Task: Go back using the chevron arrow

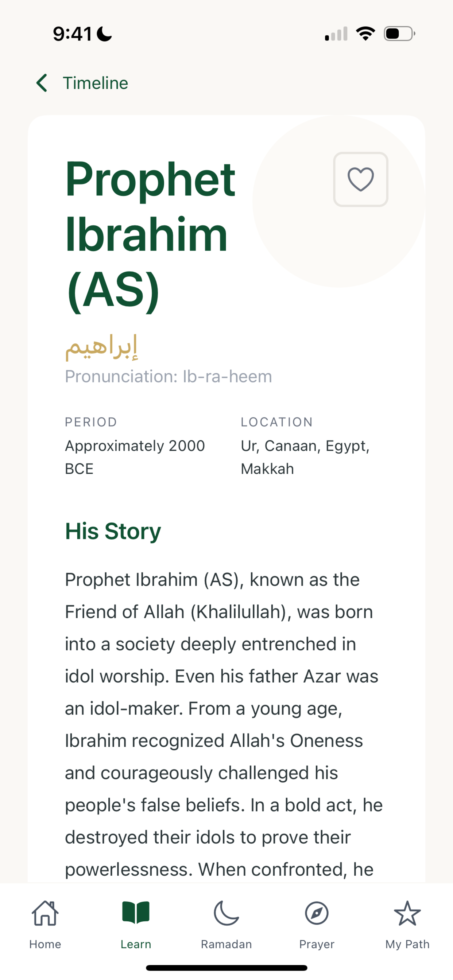Action: click(42, 83)
